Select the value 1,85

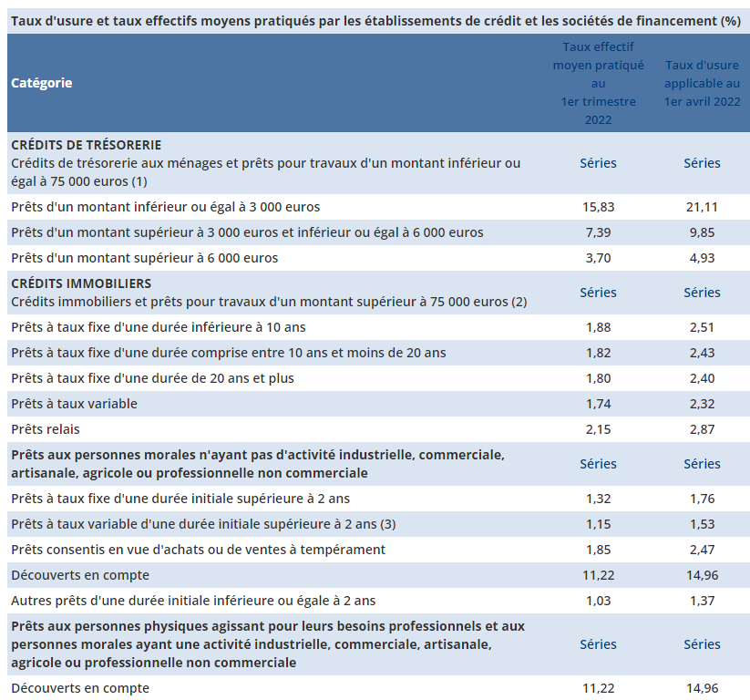click(598, 550)
